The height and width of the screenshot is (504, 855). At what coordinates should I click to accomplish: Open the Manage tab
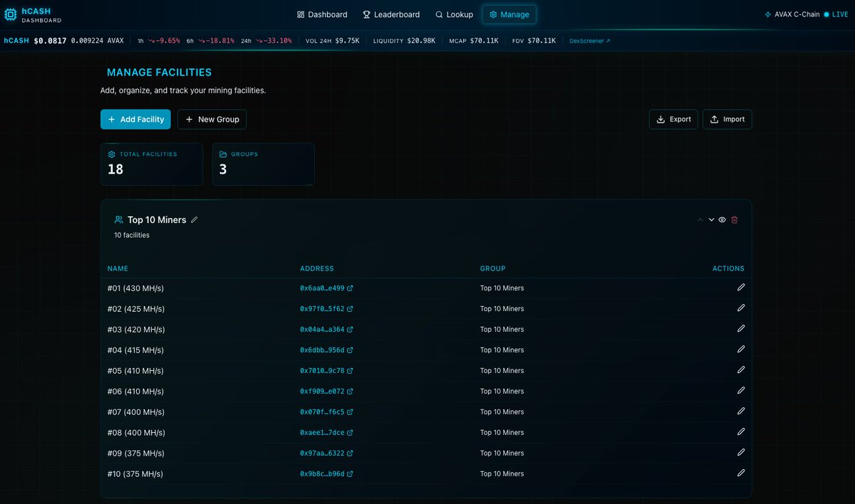pyautogui.click(x=509, y=14)
